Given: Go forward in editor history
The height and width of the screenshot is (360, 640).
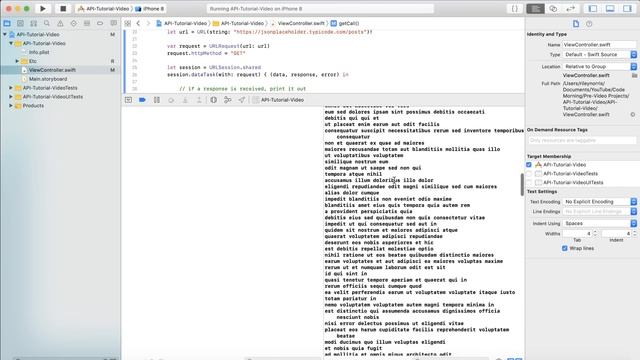Looking at the screenshot, I should click(148, 24).
